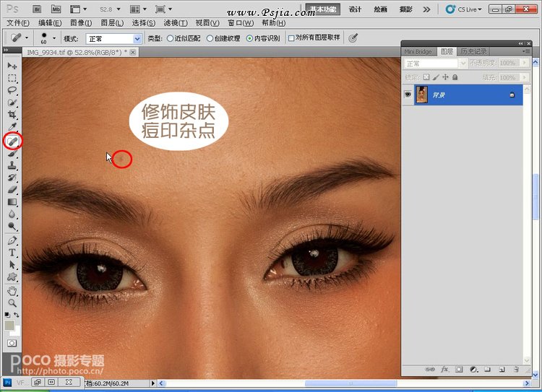This screenshot has height=392, width=542.
Task: Choose the Clone Stamp tool
Action: [x=12, y=165]
